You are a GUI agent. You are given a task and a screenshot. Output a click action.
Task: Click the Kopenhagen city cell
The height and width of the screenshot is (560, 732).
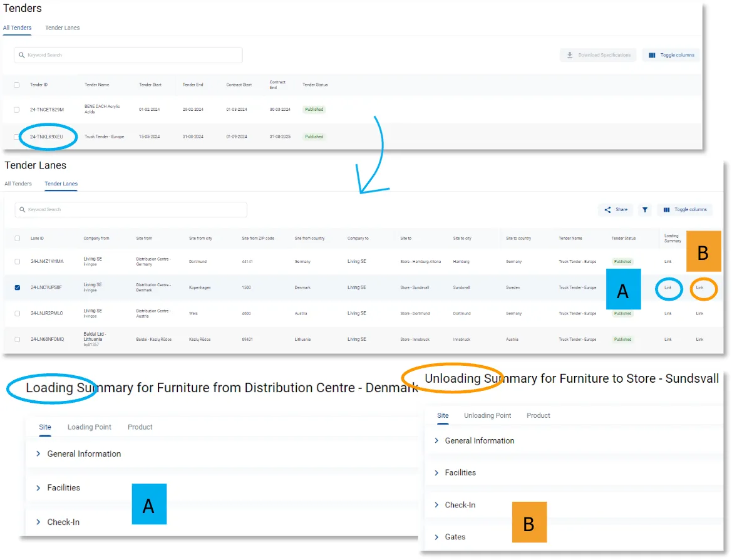200,288
